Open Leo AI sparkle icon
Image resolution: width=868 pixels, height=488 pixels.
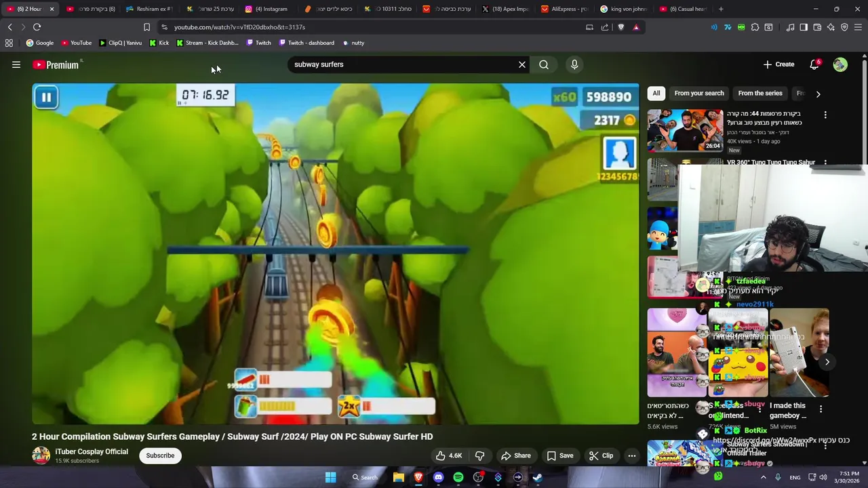[x=831, y=27]
